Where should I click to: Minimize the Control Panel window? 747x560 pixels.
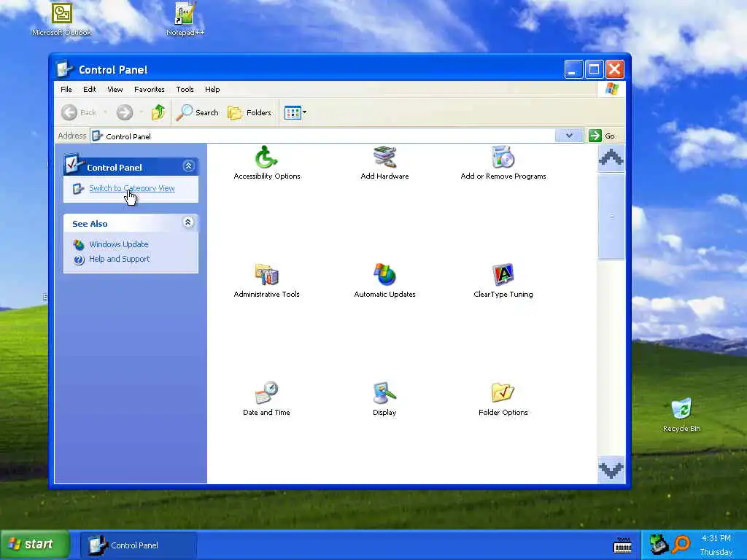(573, 69)
